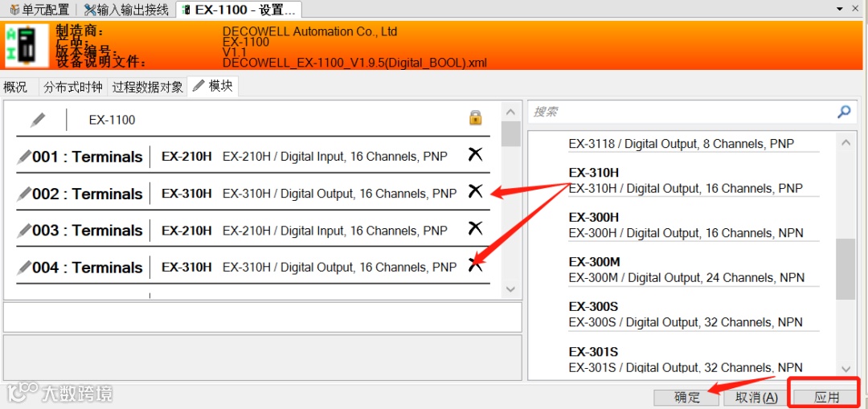Click pencil icon of 002 : Terminals row
The height and width of the screenshot is (409, 868).
[24, 194]
